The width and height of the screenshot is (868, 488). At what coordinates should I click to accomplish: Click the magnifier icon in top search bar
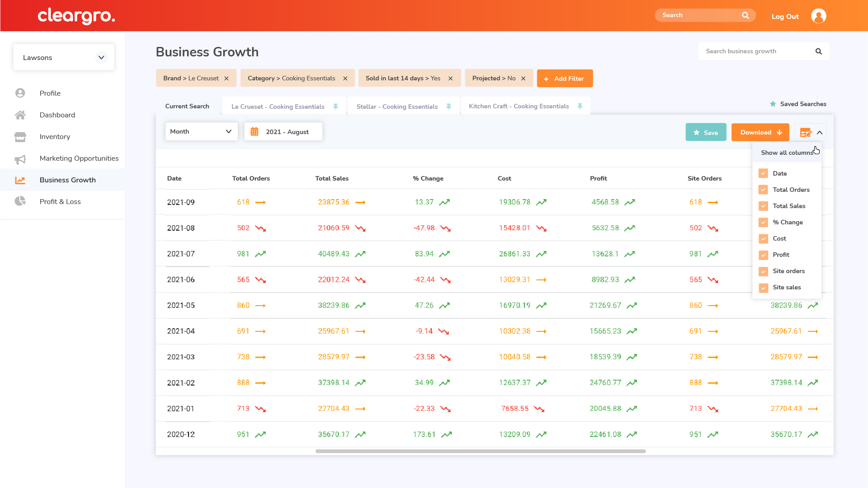[745, 15]
